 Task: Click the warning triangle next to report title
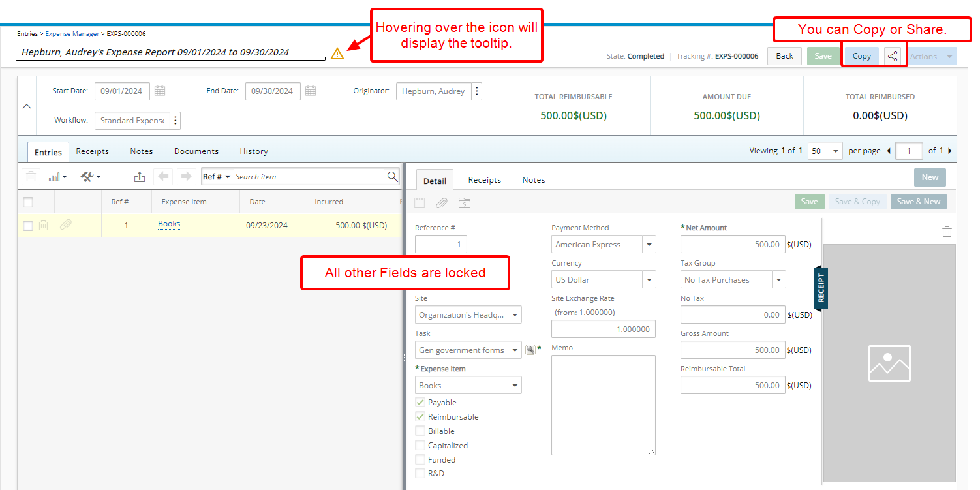(x=337, y=53)
